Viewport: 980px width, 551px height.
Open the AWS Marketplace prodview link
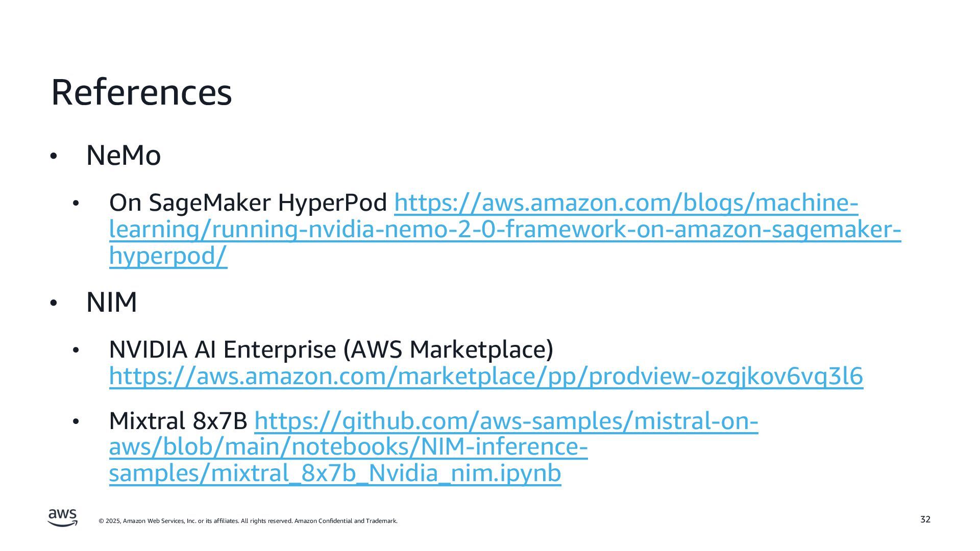pos(486,377)
